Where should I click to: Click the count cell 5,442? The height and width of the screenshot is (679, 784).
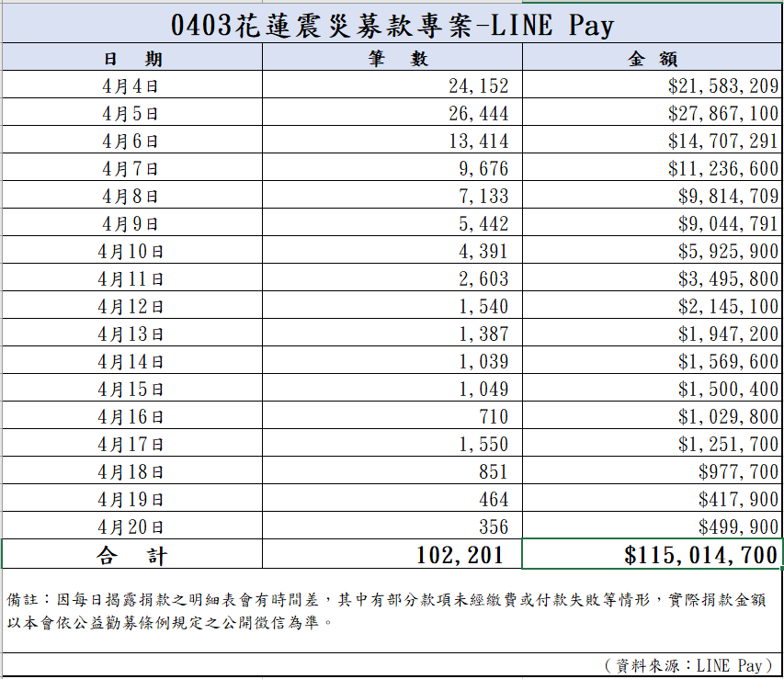pyautogui.click(x=392, y=222)
